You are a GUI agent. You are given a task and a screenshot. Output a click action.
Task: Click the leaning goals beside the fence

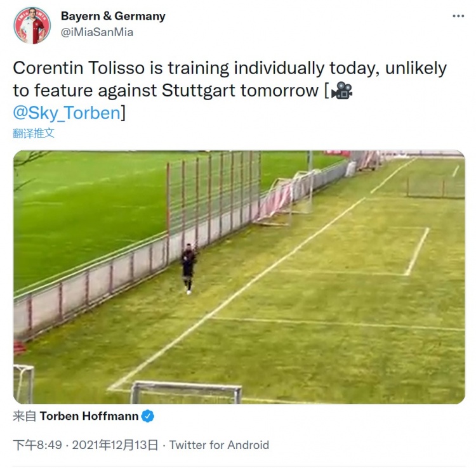coord(286,197)
